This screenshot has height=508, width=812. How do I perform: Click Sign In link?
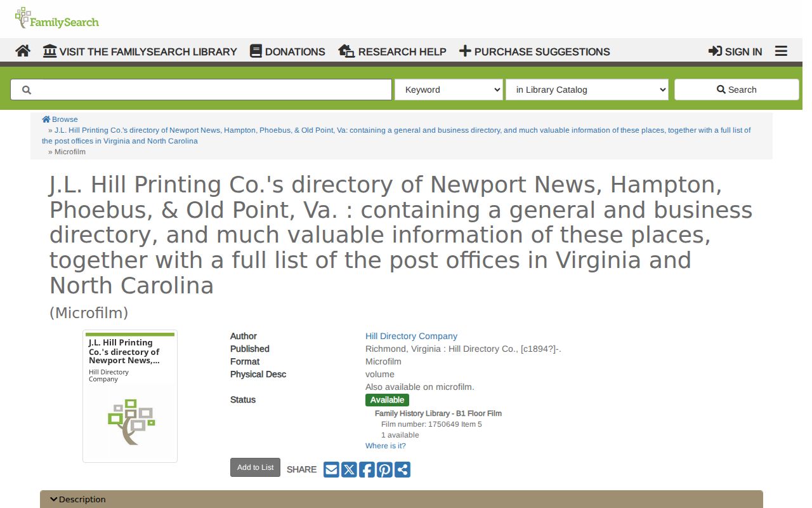[735, 51]
